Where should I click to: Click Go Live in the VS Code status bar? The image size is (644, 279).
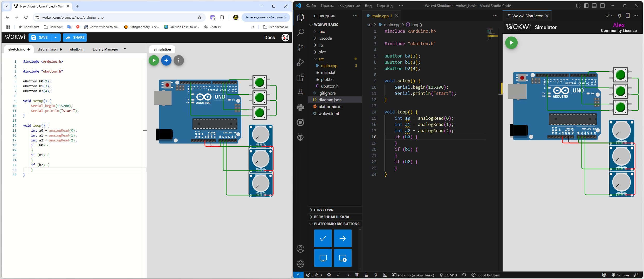tap(620, 275)
